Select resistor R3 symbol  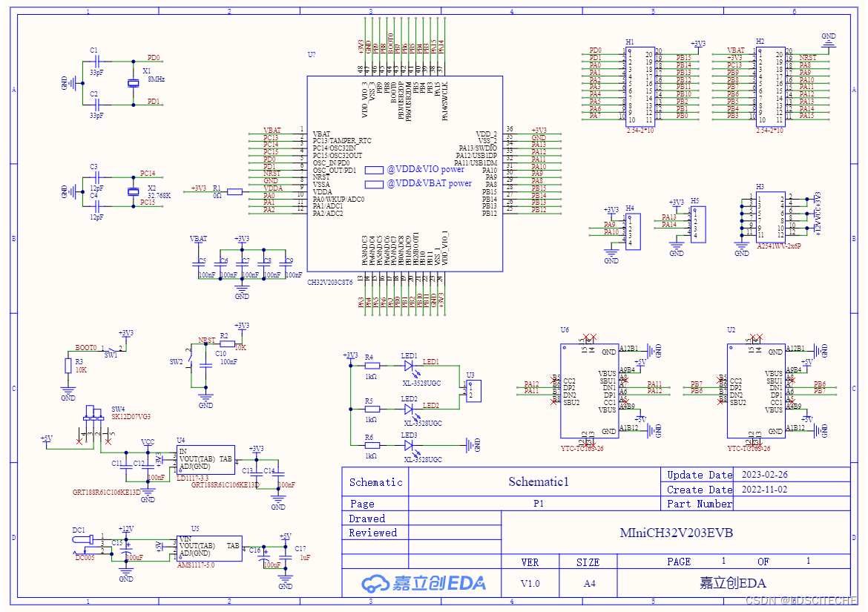coord(68,365)
